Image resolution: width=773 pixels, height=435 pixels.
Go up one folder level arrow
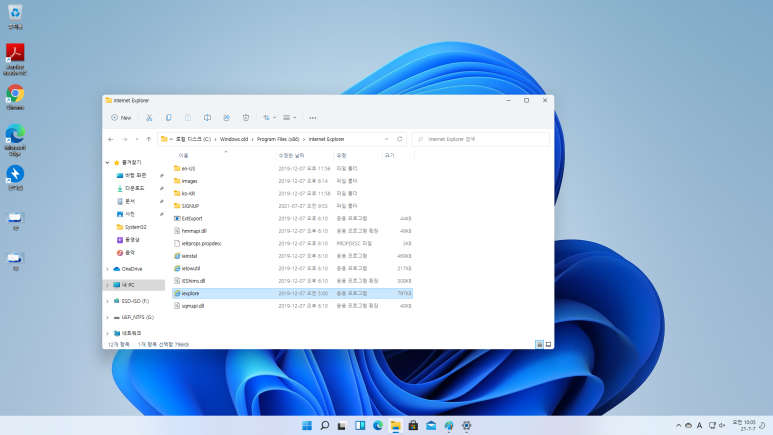pyautogui.click(x=148, y=140)
